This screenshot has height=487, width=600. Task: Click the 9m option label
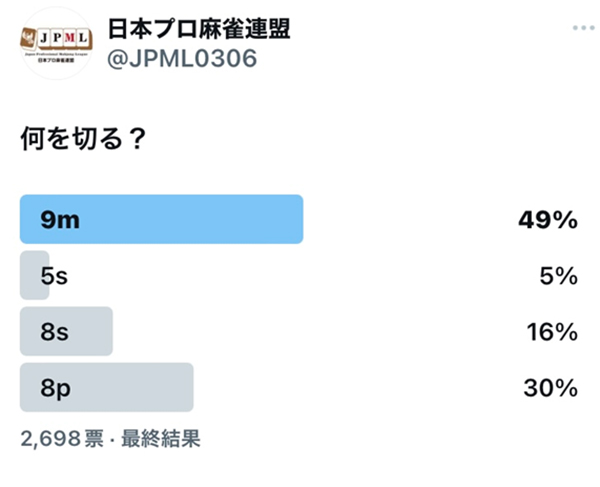click(60, 220)
